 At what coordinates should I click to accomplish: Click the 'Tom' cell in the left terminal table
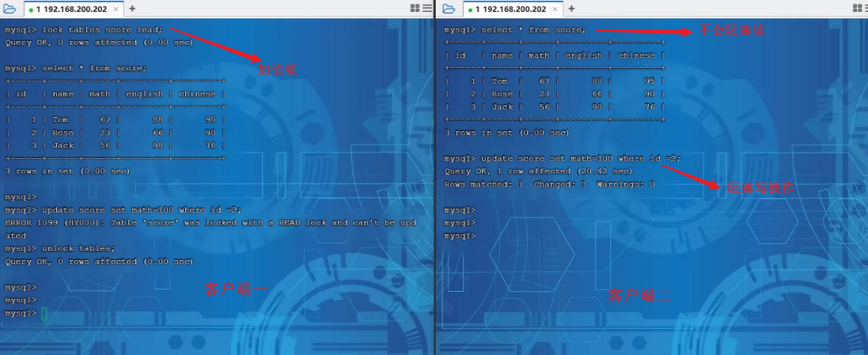click(x=60, y=119)
